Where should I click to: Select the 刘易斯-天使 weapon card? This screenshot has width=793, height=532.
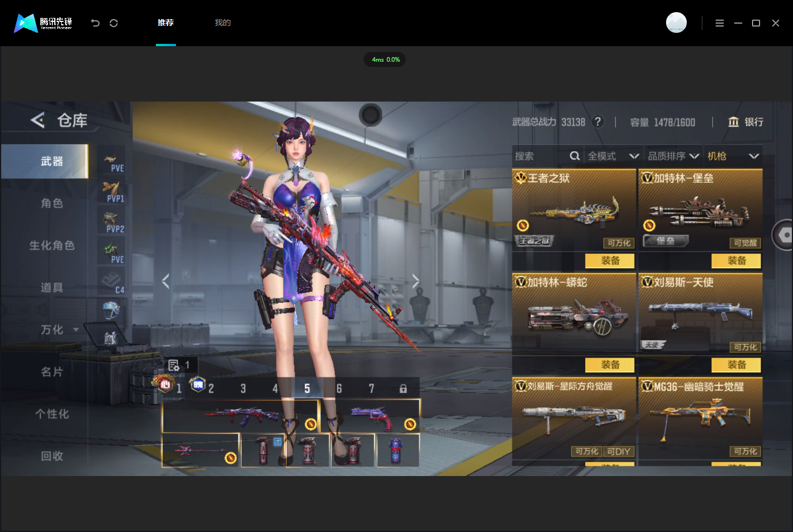coord(700,313)
